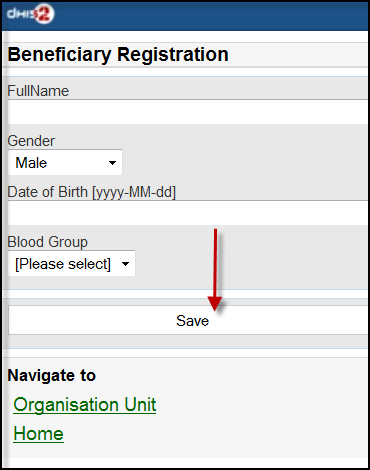Screen dimensions: 370x470
Task: Click the Gender field label
Action: [x=31, y=141]
